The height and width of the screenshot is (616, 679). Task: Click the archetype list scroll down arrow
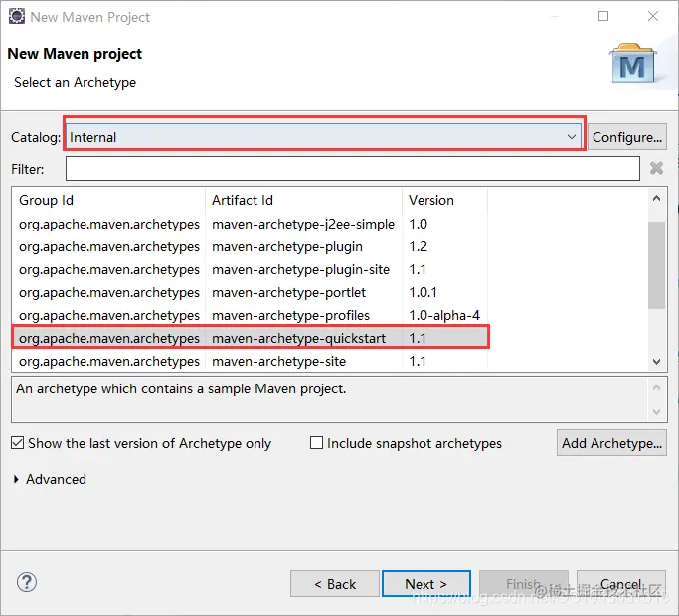click(x=656, y=361)
